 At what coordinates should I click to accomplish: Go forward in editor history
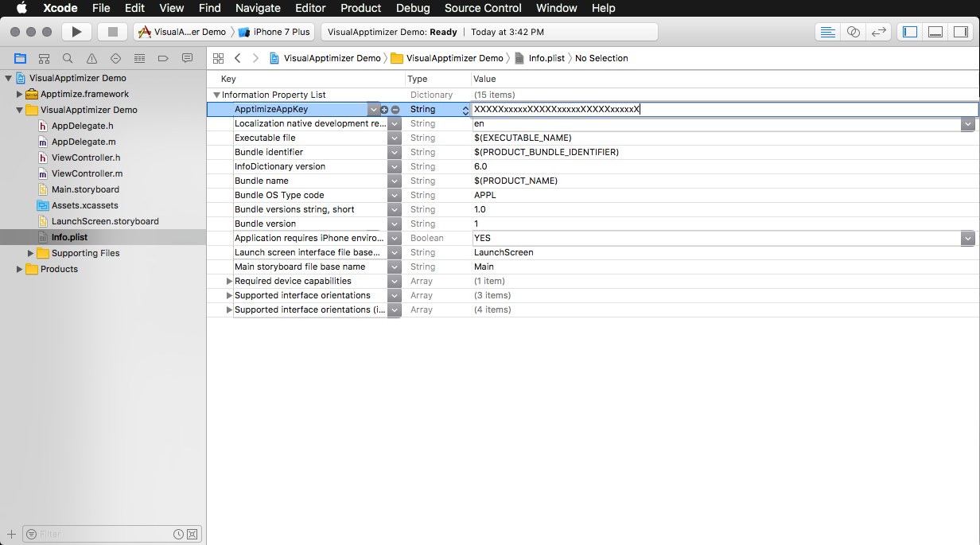point(255,58)
